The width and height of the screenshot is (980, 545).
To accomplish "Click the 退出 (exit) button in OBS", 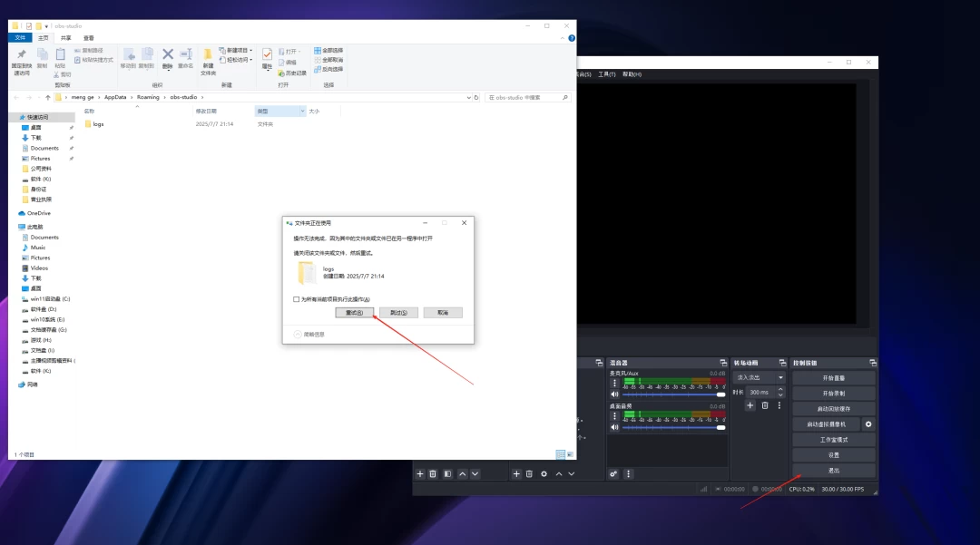I will pyautogui.click(x=834, y=471).
